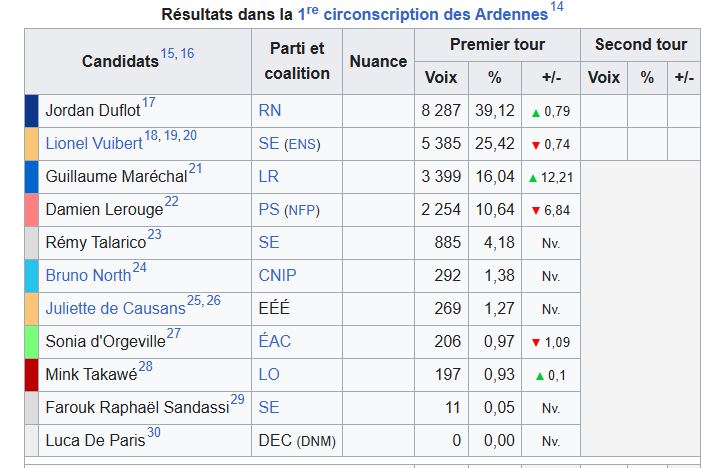The height and width of the screenshot is (468, 702).
Task: Click the green ÉAC color swatch
Action: coord(32,342)
